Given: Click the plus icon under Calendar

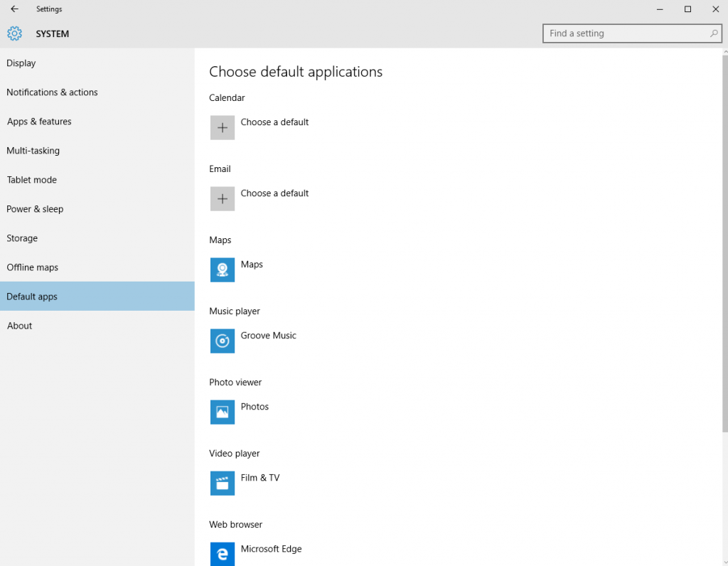Looking at the screenshot, I should pyautogui.click(x=223, y=128).
